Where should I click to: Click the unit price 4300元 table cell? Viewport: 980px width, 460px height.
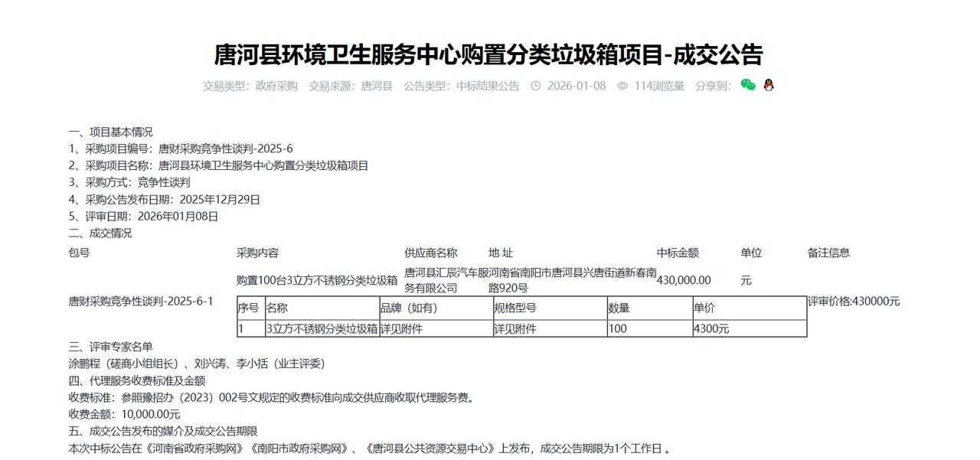712,329
